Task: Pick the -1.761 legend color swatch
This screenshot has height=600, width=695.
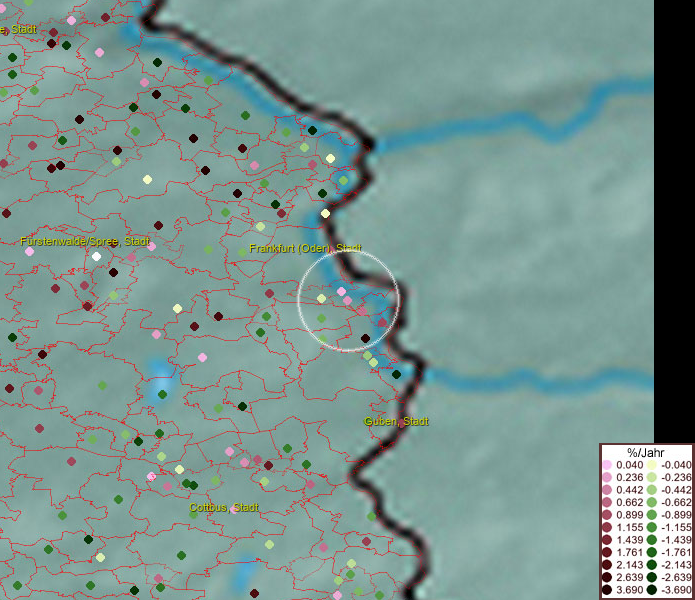Action: click(x=652, y=553)
